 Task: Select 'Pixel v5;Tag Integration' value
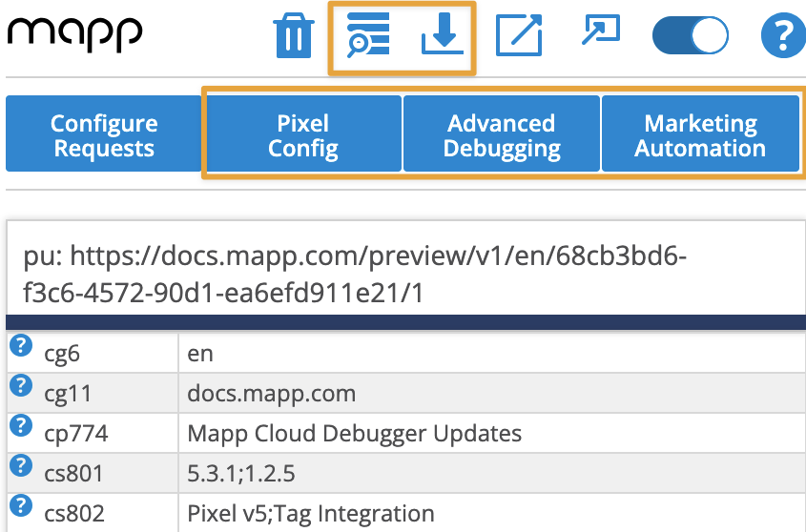click(311, 514)
